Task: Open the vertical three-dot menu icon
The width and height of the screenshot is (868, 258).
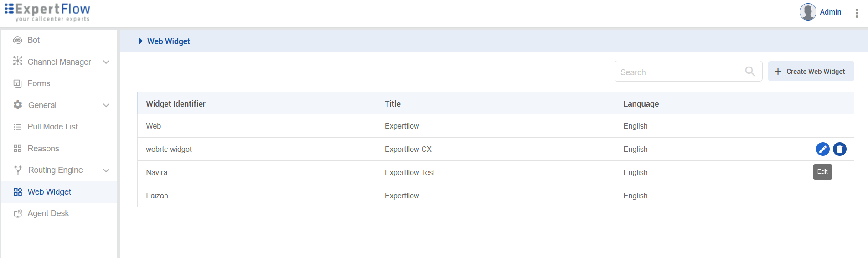Action: [857, 13]
